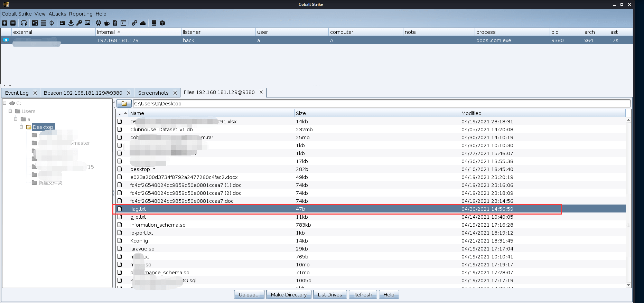Close the Files 192.168.181.129@9380 tab
The height and width of the screenshot is (303, 644).
(261, 92)
